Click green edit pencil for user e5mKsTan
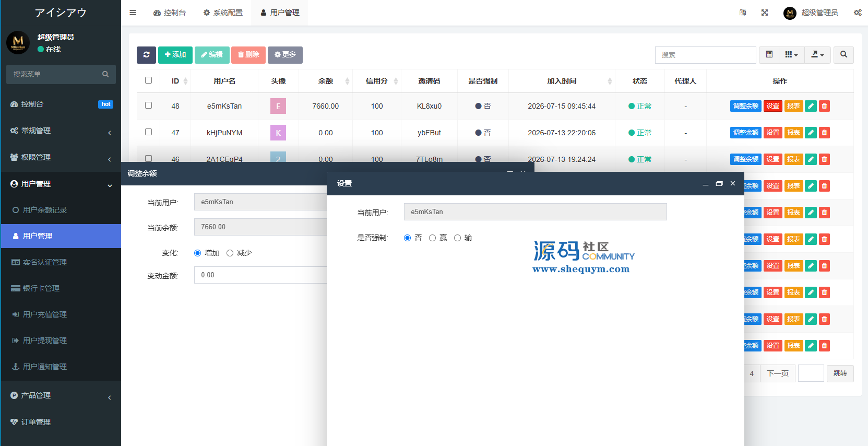 tap(811, 106)
